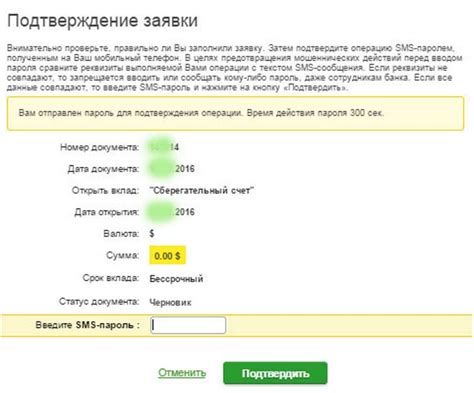474x393 pixels.
Task: Click the Отменить link
Action: pos(182,372)
